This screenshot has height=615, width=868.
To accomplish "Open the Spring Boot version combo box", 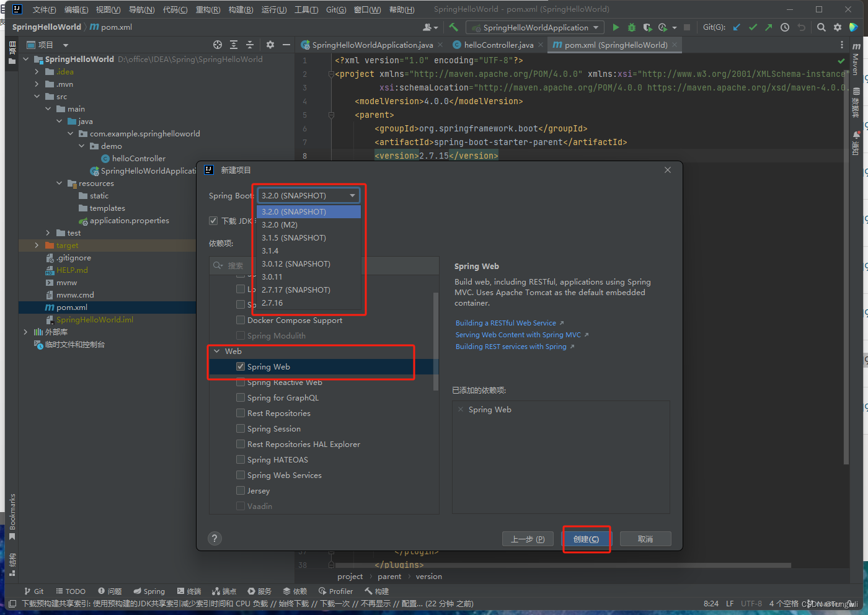I will (309, 195).
